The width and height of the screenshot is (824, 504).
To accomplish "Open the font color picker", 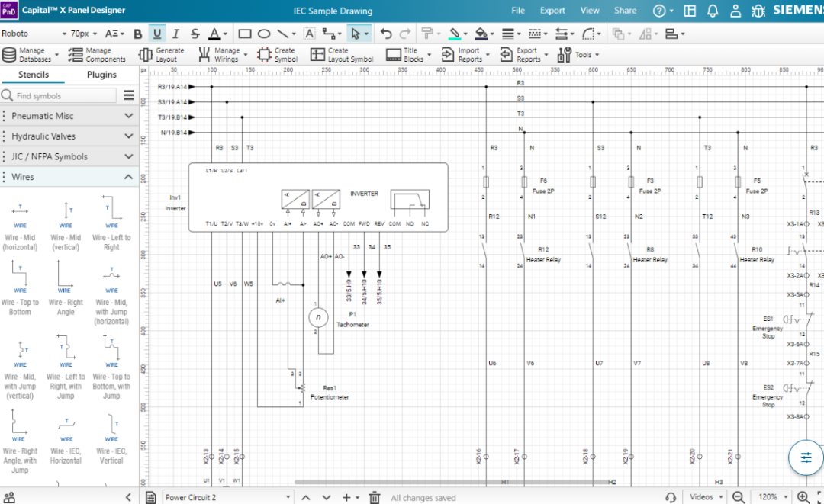I will [214, 34].
